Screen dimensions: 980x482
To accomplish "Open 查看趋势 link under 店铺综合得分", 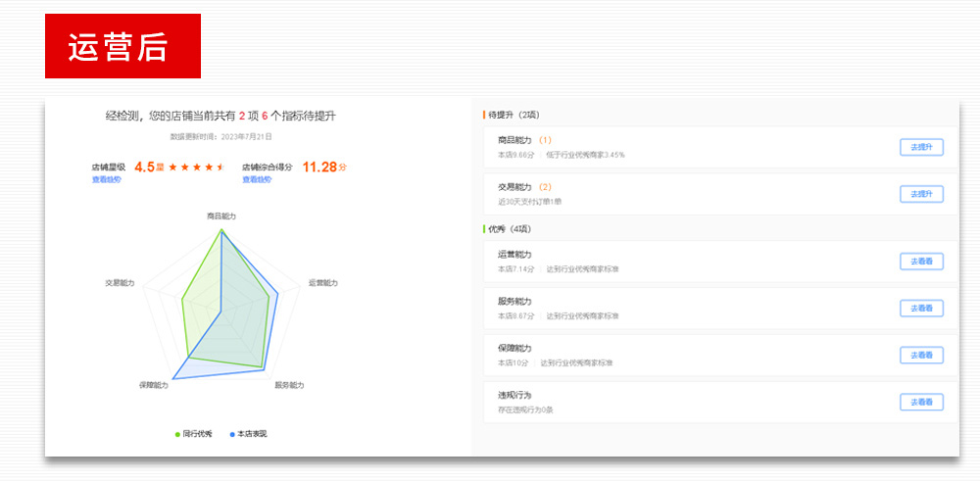I will (257, 180).
